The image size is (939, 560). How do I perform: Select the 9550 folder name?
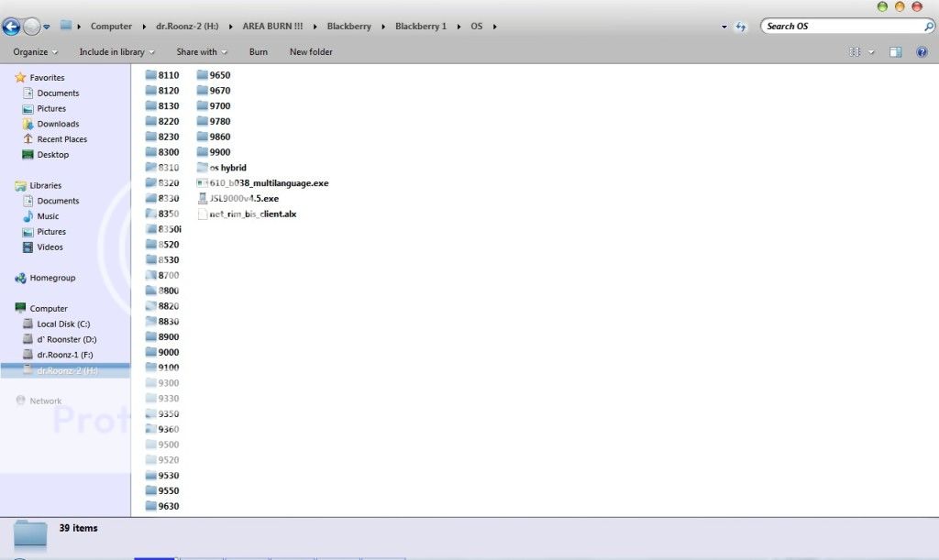pos(169,490)
